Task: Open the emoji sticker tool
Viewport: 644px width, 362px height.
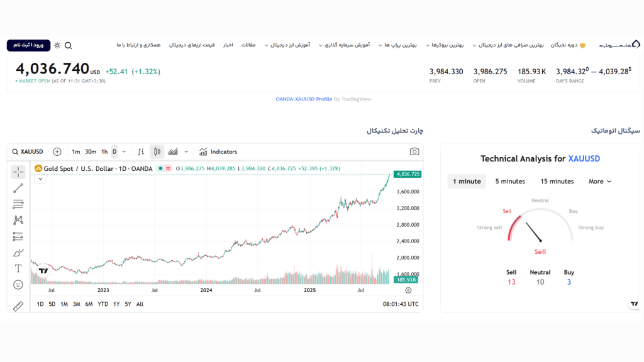Action: point(18,284)
